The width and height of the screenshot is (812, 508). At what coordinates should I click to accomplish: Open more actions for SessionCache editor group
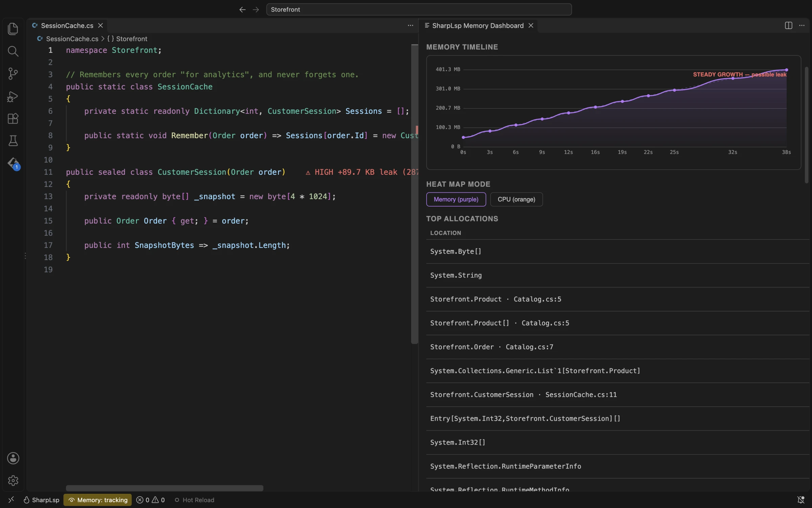(410, 25)
